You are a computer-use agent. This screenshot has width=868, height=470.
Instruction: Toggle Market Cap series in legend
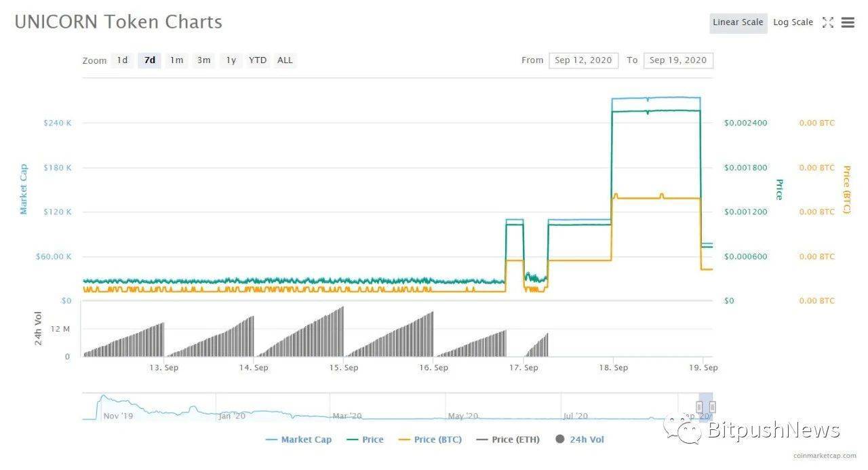[x=298, y=439]
